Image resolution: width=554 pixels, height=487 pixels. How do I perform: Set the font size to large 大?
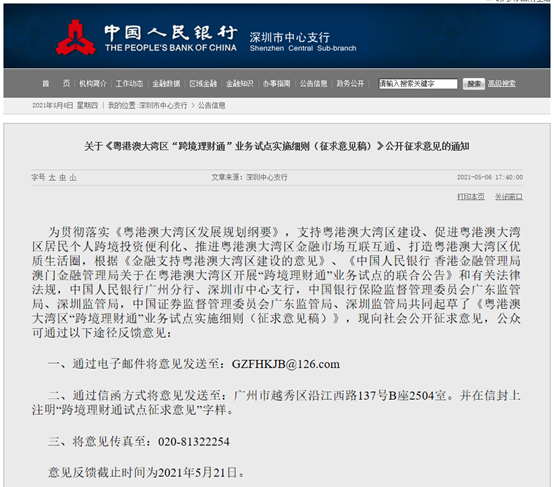pos(52,177)
